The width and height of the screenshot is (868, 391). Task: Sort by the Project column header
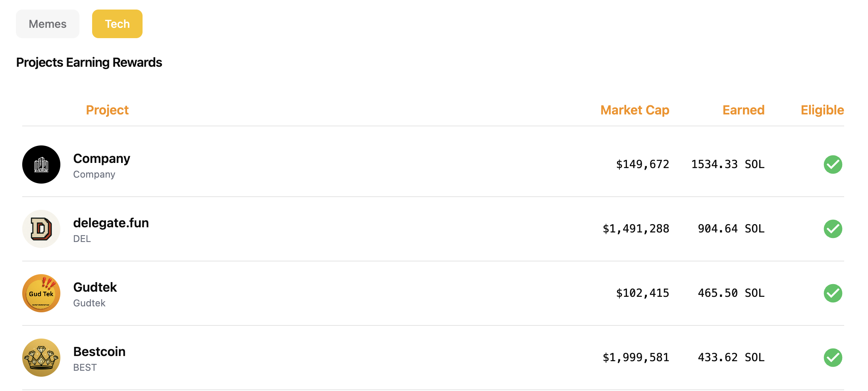[107, 110]
